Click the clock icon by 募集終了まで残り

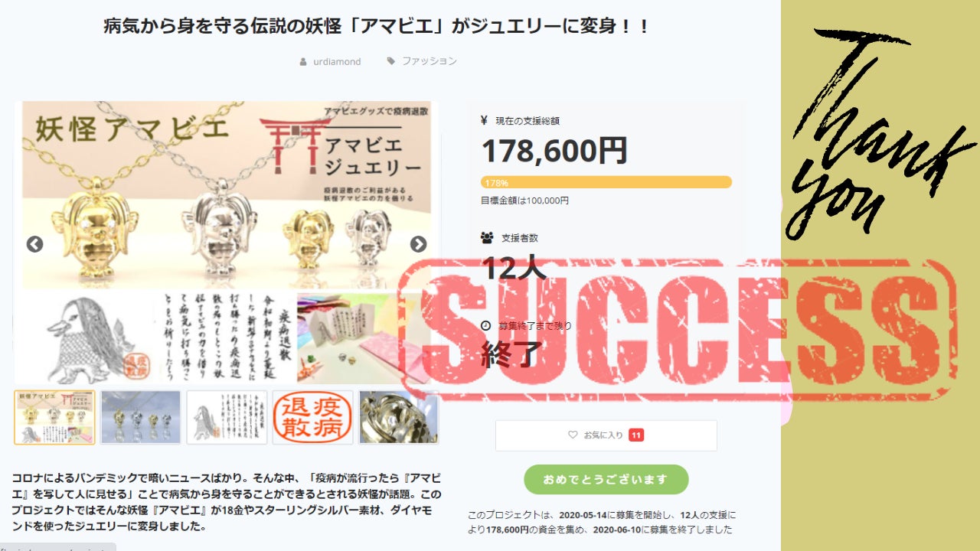point(485,326)
